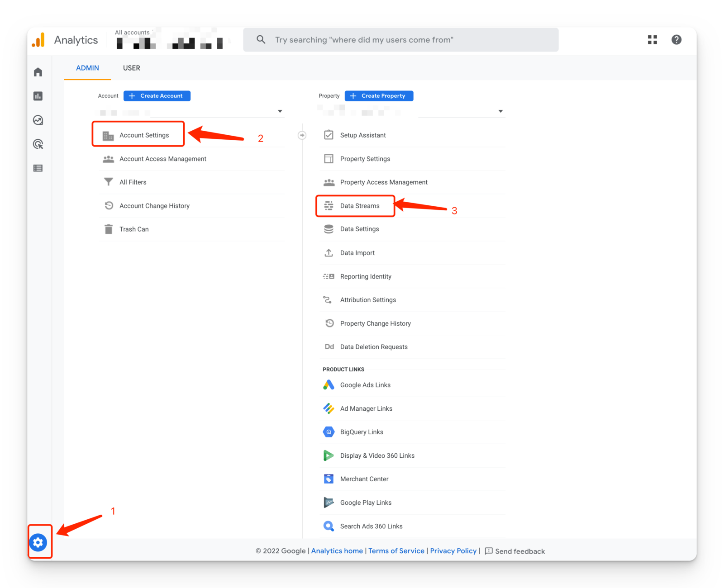Select the ADMIN tab
Screen dimensions: 724x588
87,68
